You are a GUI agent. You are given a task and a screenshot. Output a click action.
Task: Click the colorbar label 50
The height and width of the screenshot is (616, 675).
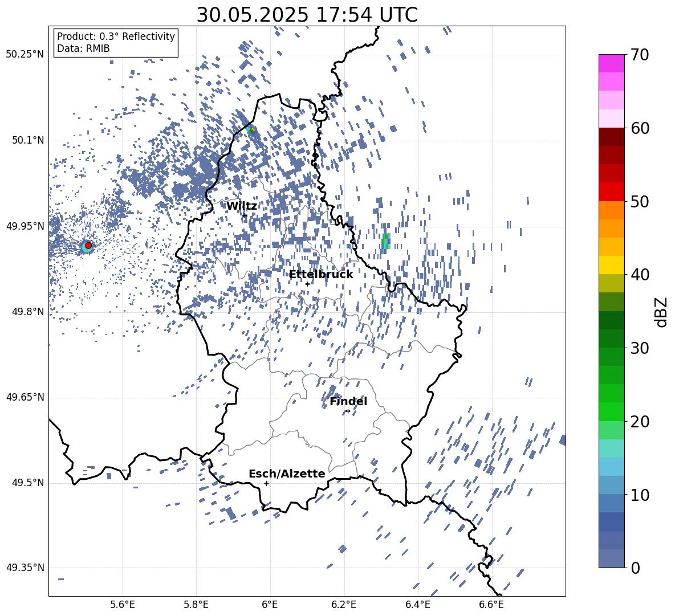(x=640, y=201)
